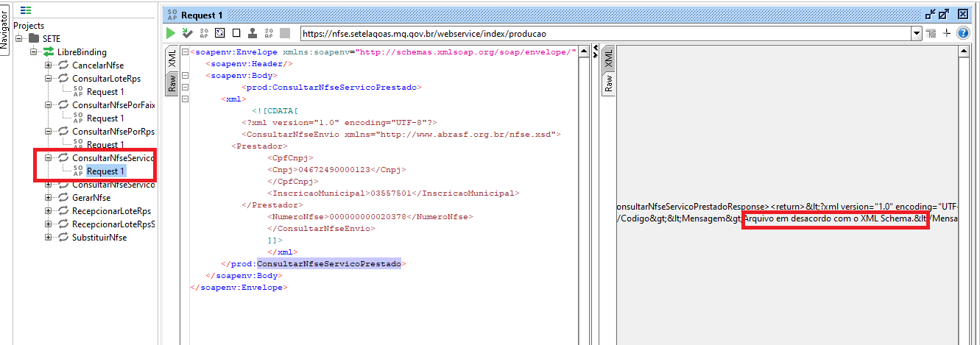Click the highlighted ConsultarNfseServicoPrestado closing tag
980x345 pixels.
point(329,263)
